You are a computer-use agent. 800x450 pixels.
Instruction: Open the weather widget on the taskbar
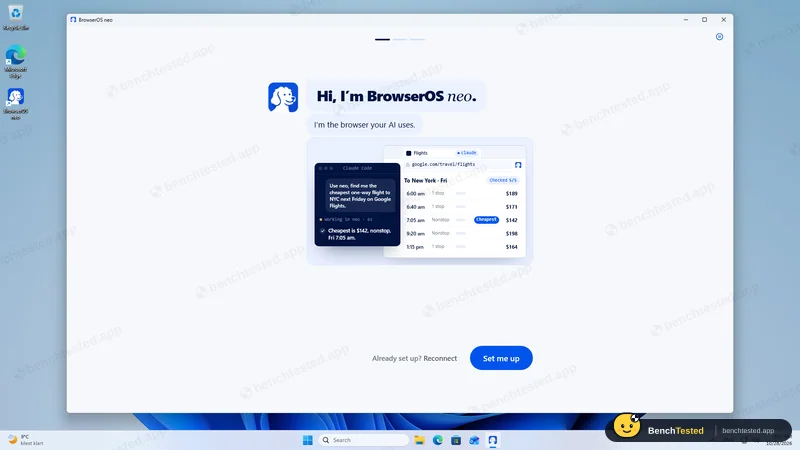26,440
